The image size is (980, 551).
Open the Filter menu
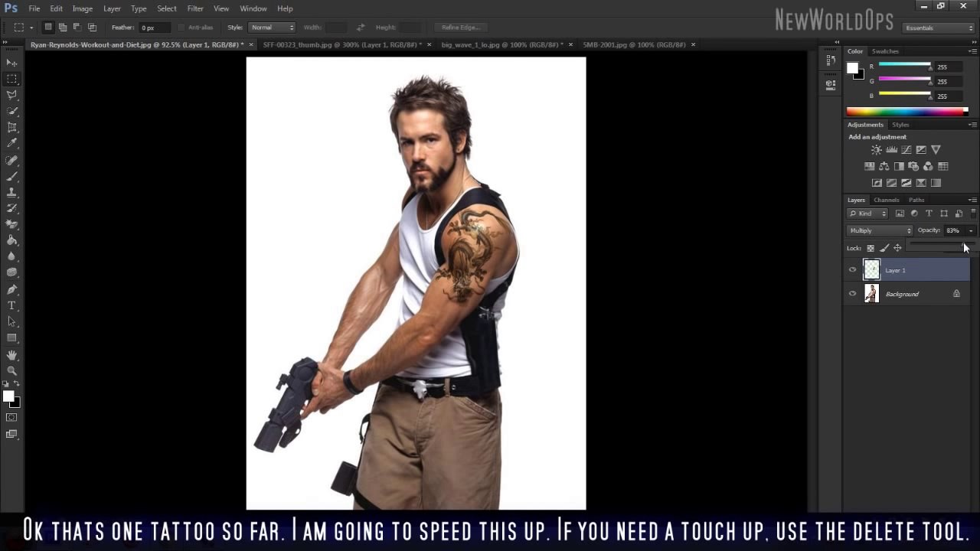(195, 8)
